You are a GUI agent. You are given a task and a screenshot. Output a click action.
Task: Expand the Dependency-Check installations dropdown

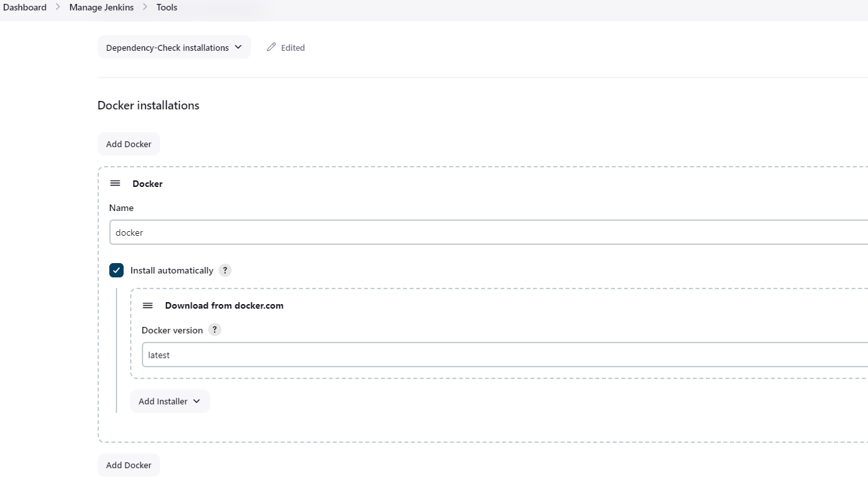tap(174, 48)
